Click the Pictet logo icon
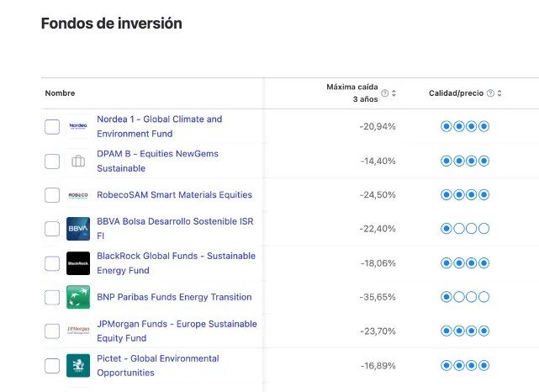This screenshot has width=539, height=392. click(x=78, y=365)
